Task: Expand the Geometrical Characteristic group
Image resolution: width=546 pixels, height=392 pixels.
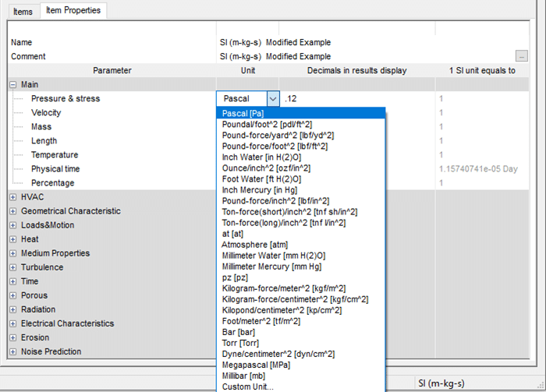Action: coord(13,211)
